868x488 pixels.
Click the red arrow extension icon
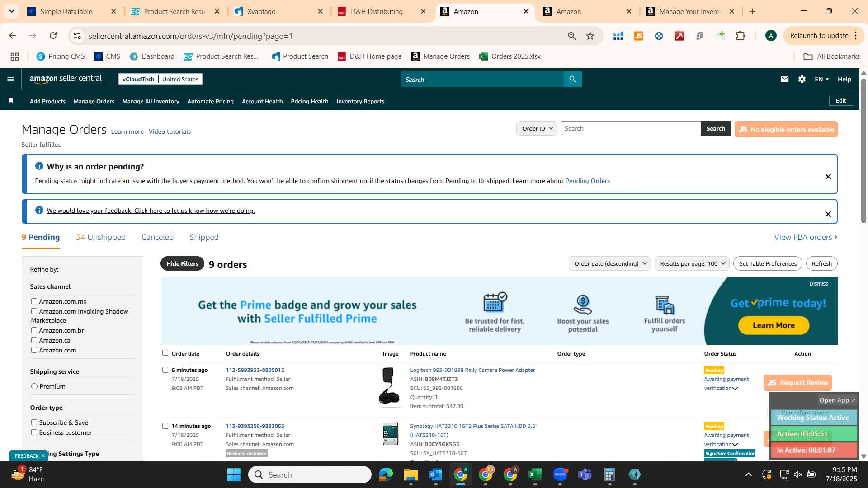click(679, 36)
